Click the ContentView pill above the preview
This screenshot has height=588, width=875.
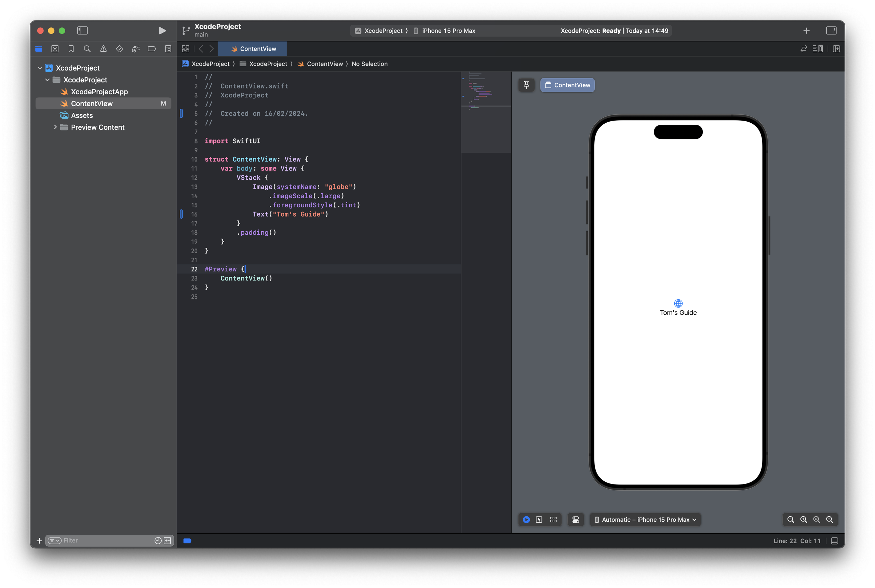567,85
